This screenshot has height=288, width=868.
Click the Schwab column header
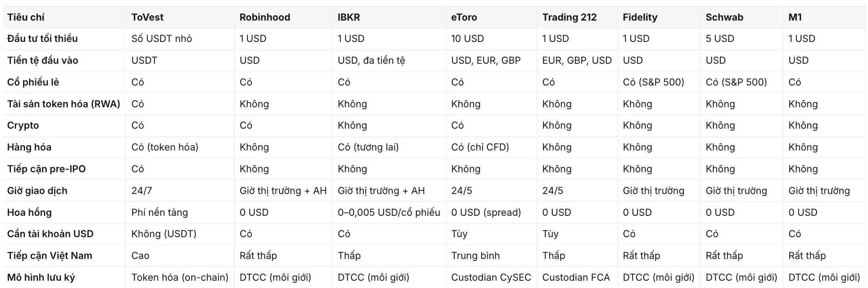[724, 17]
